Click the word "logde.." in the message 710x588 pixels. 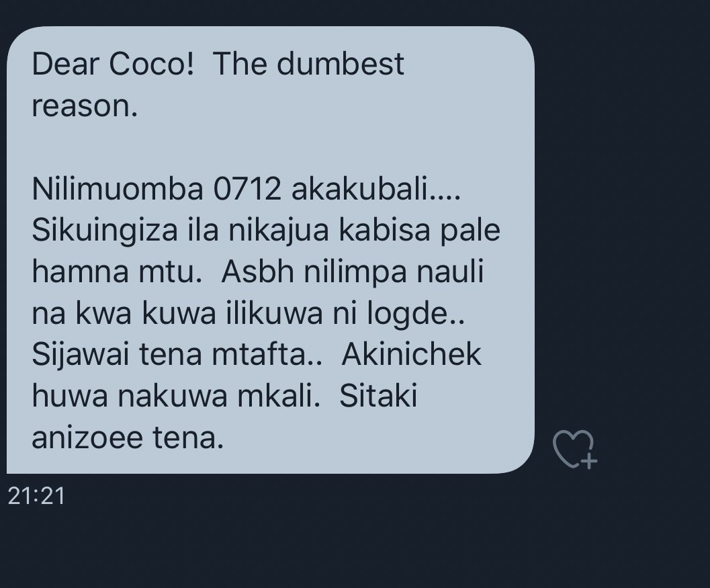click(415, 313)
